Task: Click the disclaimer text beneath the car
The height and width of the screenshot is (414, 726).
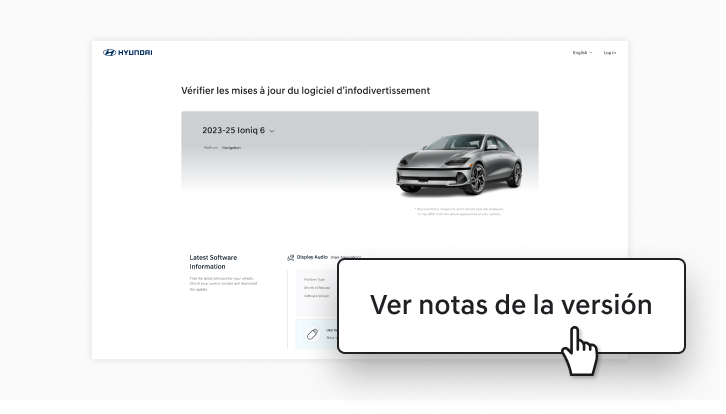Action: click(458, 211)
